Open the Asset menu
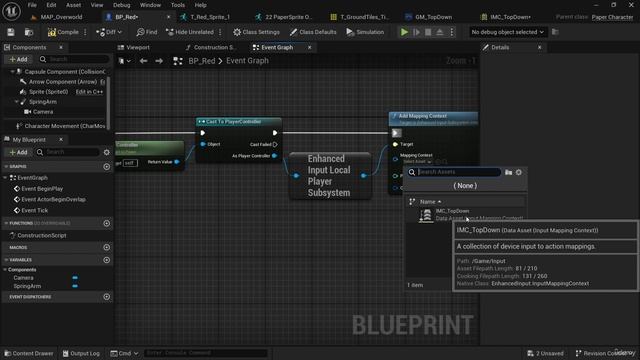Image resolution: width=640 pixels, height=360 pixels. 73,5
